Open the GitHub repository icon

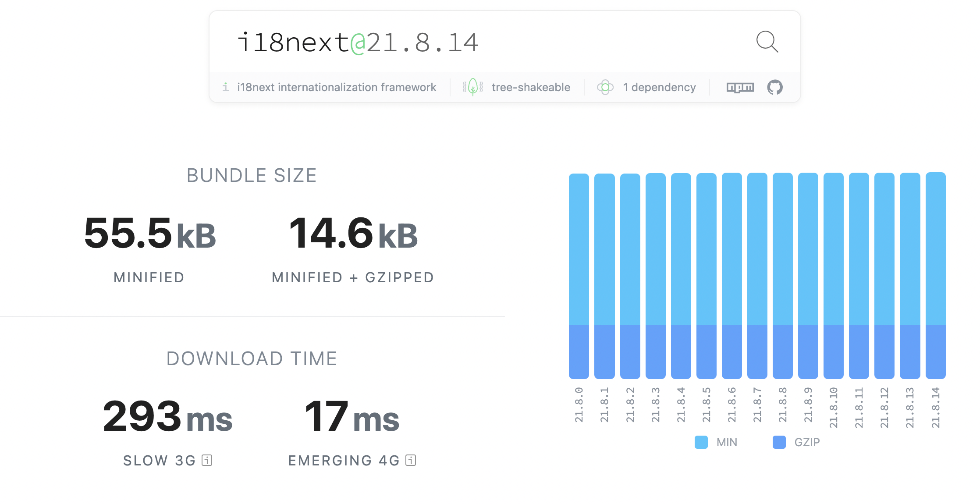[775, 87]
